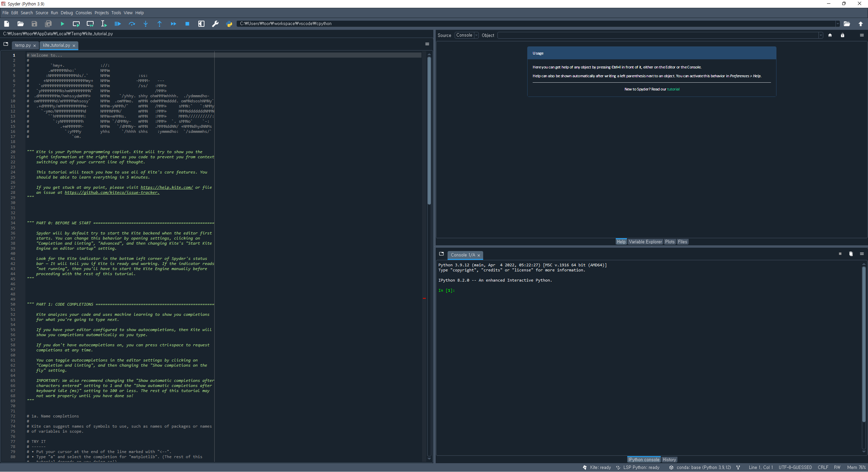Follow the help.kite.com link in the editor
The height and width of the screenshot is (472, 868).
(166, 187)
